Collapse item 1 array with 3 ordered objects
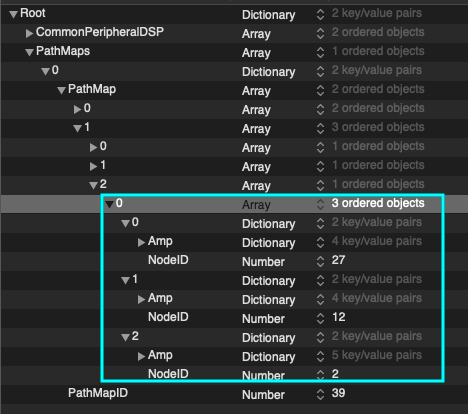Viewport: 468px width, 414px height. point(77,128)
